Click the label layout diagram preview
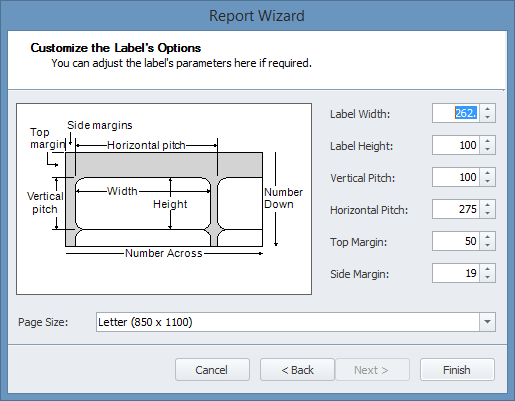The image size is (515, 401). pyautogui.click(x=164, y=199)
